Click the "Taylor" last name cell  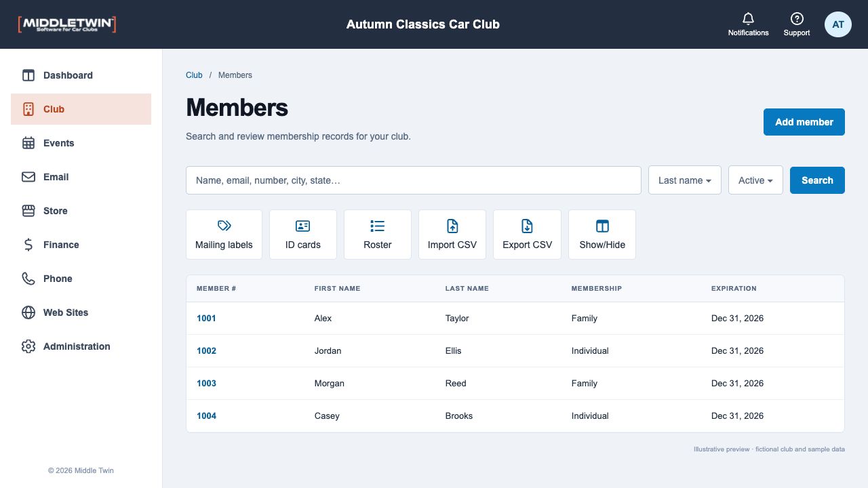pos(457,318)
